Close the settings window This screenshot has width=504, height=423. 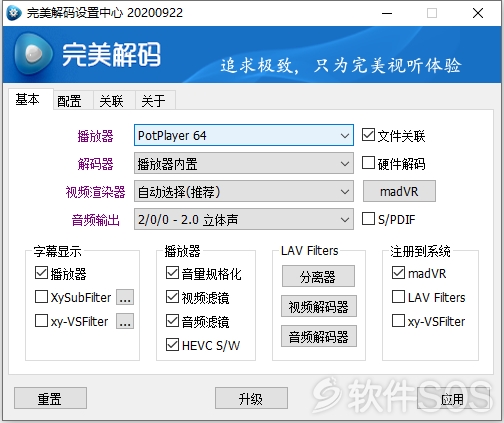tap(478, 13)
